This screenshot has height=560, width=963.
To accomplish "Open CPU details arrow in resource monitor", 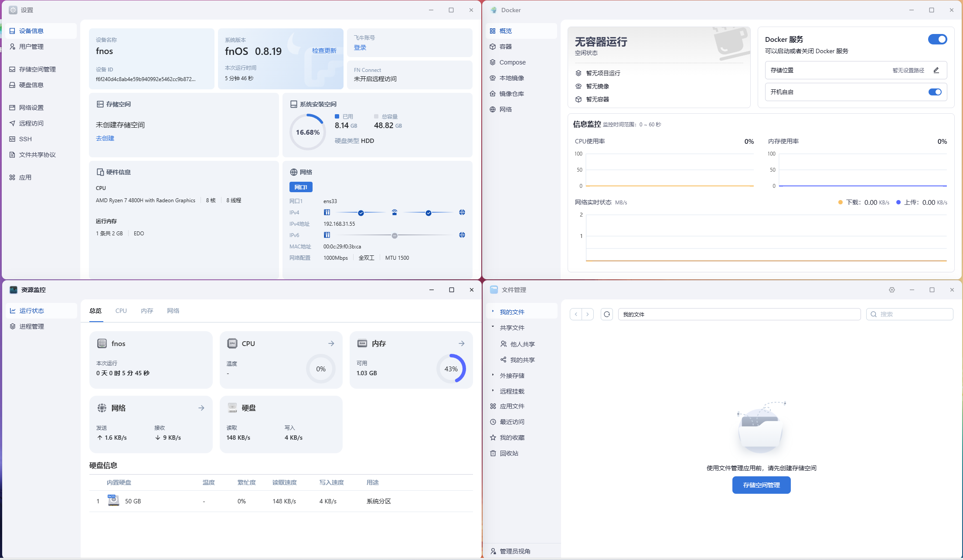I will pyautogui.click(x=331, y=343).
